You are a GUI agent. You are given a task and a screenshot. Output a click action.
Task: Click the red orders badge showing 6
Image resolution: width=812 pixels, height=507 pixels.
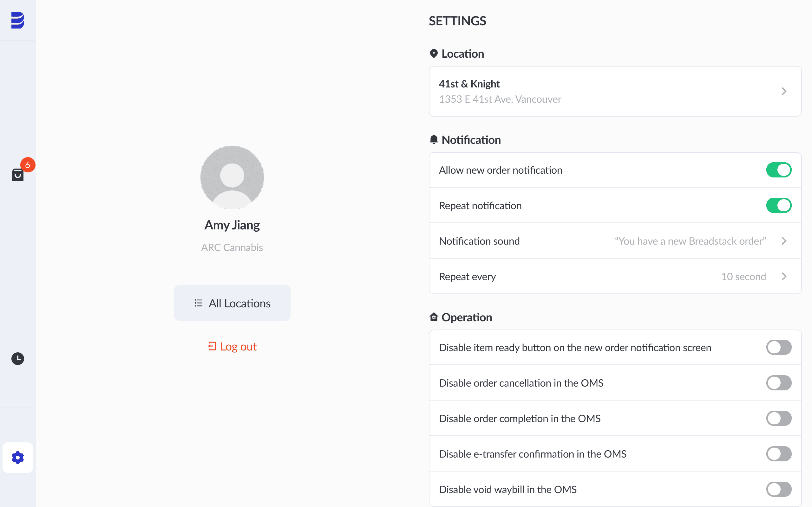(x=28, y=165)
